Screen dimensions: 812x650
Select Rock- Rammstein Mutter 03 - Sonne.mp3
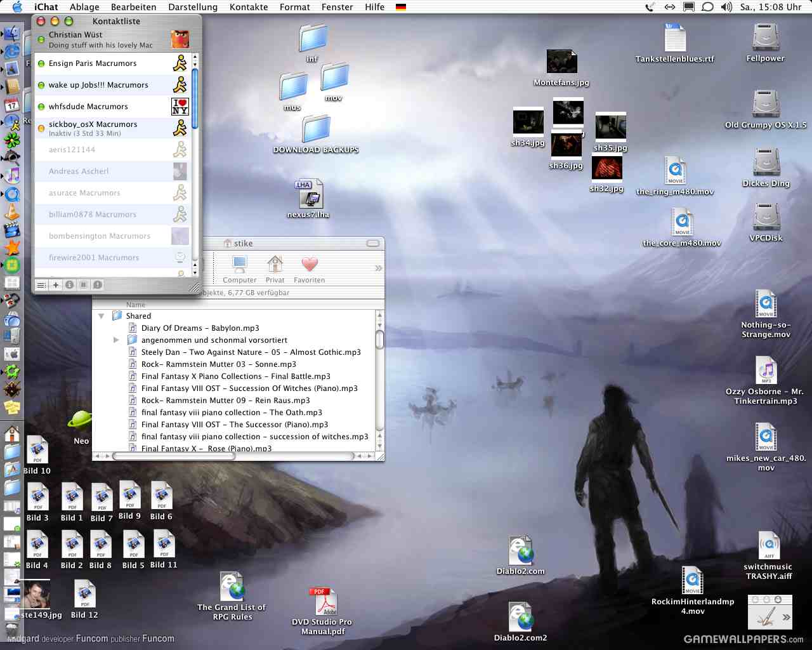(x=218, y=364)
